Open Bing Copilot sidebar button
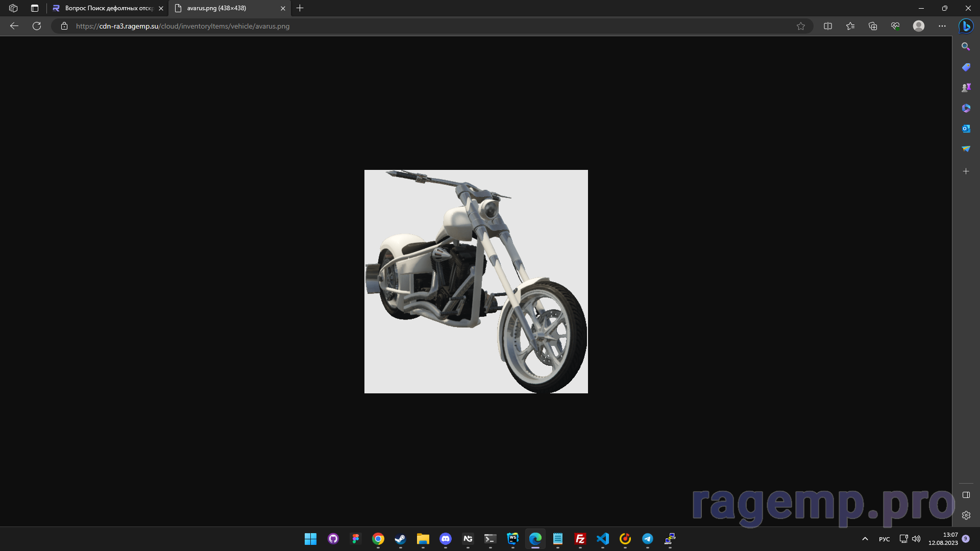This screenshot has width=980, height=551. 966,26
